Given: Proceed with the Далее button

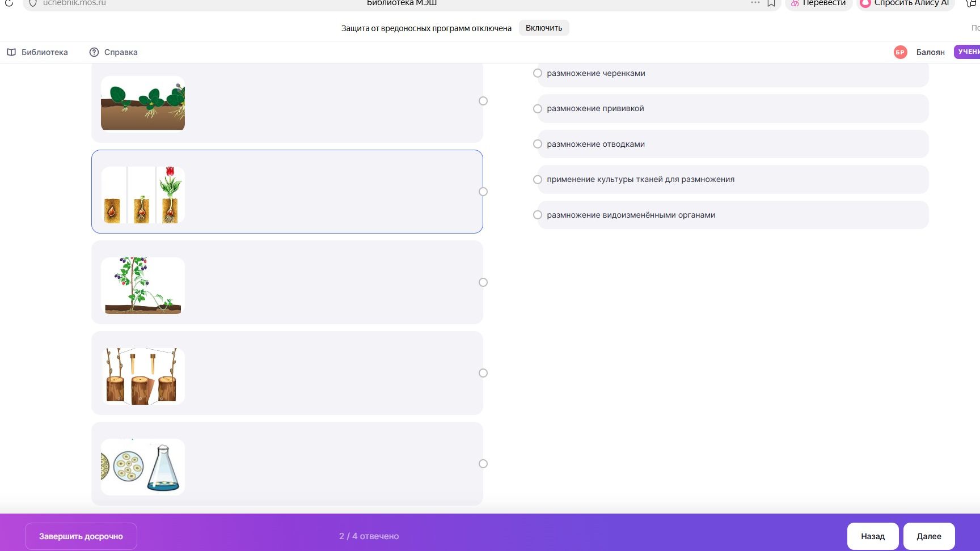Looking at the screenshot, I should point(929,536).
